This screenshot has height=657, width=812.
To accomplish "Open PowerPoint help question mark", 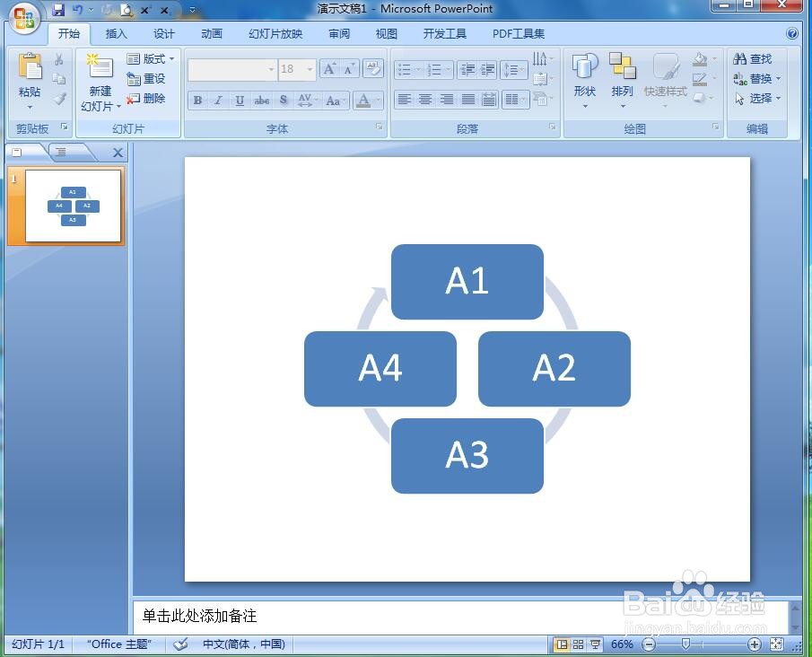I will (791, 34).
